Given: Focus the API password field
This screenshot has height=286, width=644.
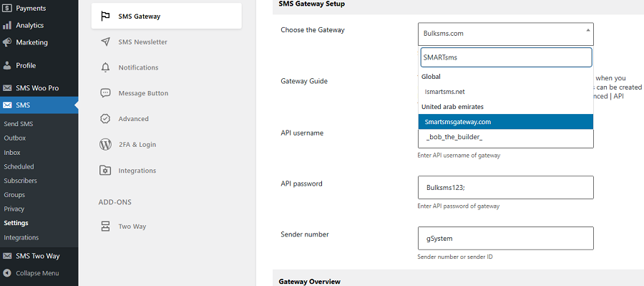Looking at the screenshot, I should (506, 187).
